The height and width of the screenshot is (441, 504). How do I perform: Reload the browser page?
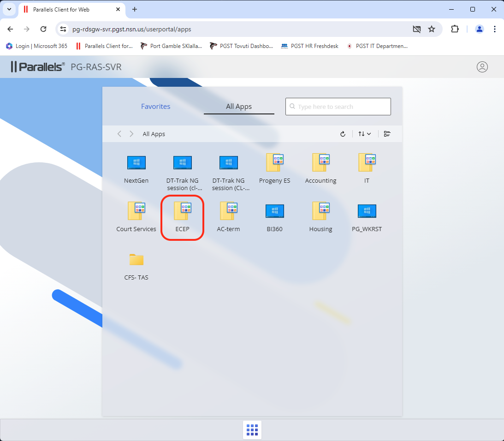coord(43,29)
